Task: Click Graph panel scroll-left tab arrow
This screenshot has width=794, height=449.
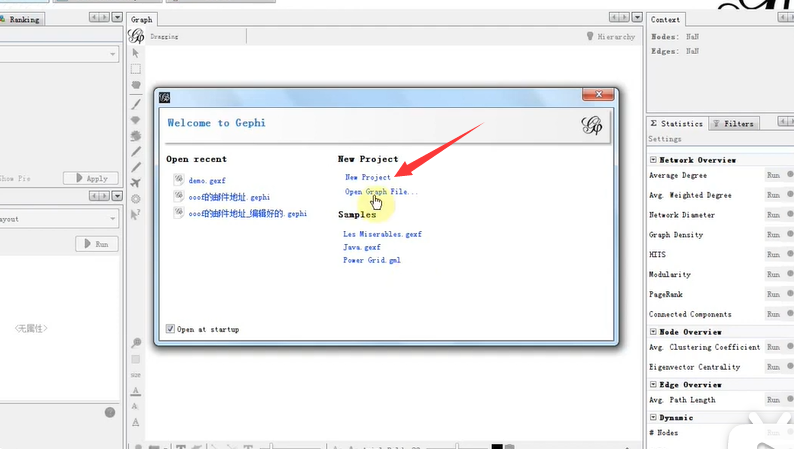Action: pos(614,17)
